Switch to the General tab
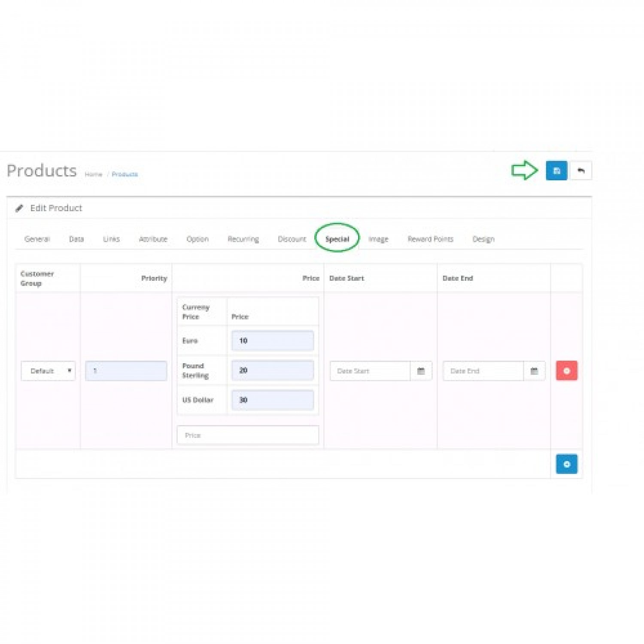The image size is (644, 644). pyautogui.click(x=37, y=239)
